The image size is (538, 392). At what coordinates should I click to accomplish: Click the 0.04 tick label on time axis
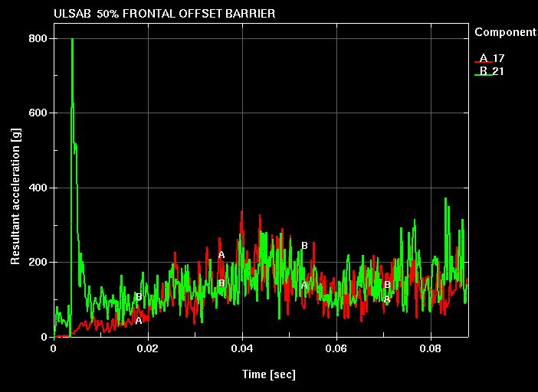click(242, 348)
